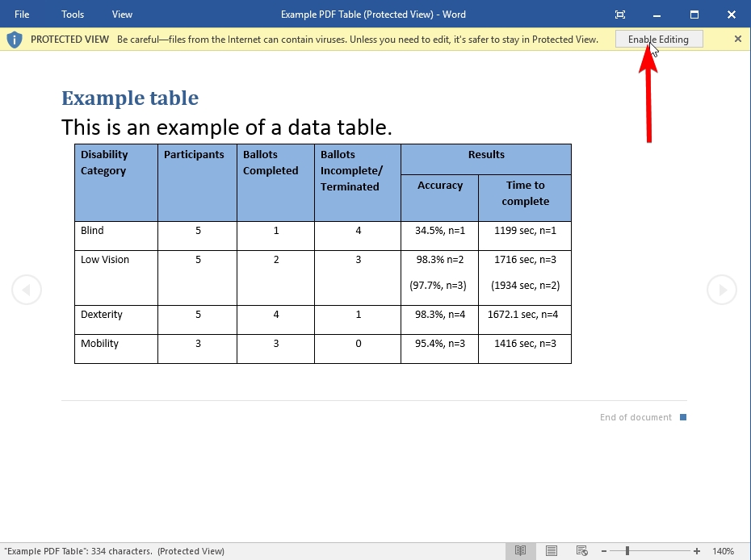Viewport: 751px width, 560px height.
Task: Zoom out using the minus icon
Action: (604, 550)
